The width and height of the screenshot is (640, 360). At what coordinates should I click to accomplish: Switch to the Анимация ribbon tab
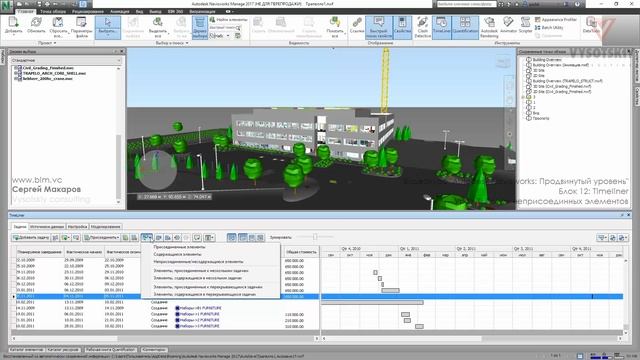pyautogui.click(x=120, y=11)
